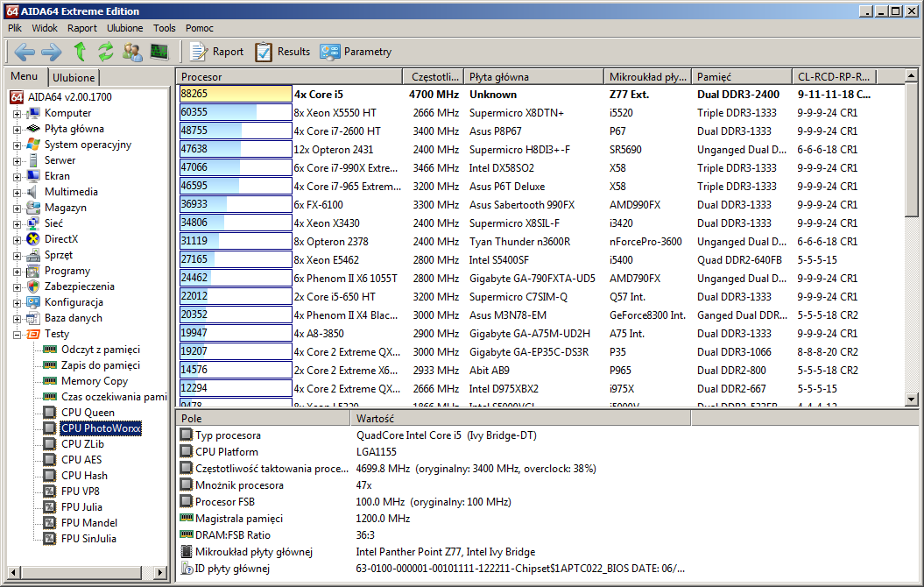This screenshot has height=587, width=924.
Task: Generate report with the Raport button
Action: point(216,52)
